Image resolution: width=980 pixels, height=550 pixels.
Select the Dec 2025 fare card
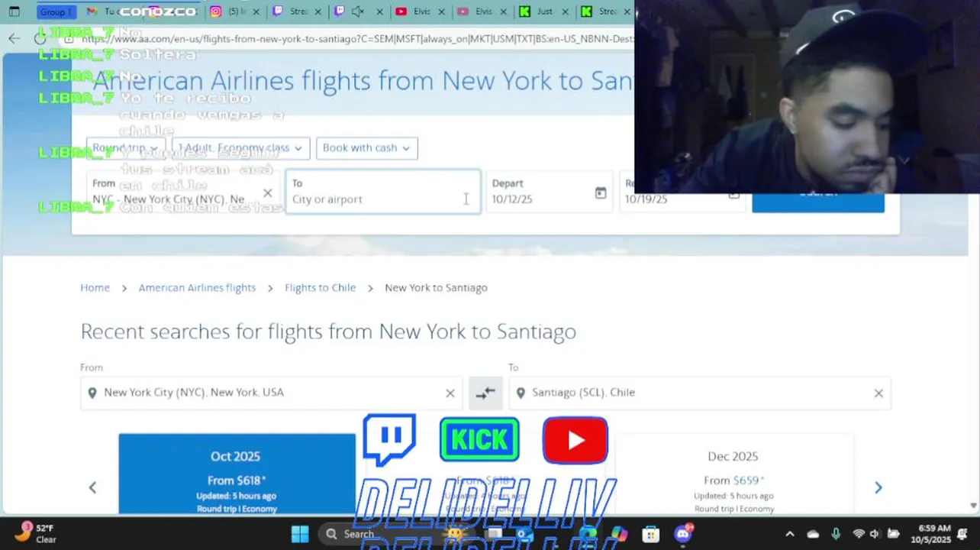734,474
